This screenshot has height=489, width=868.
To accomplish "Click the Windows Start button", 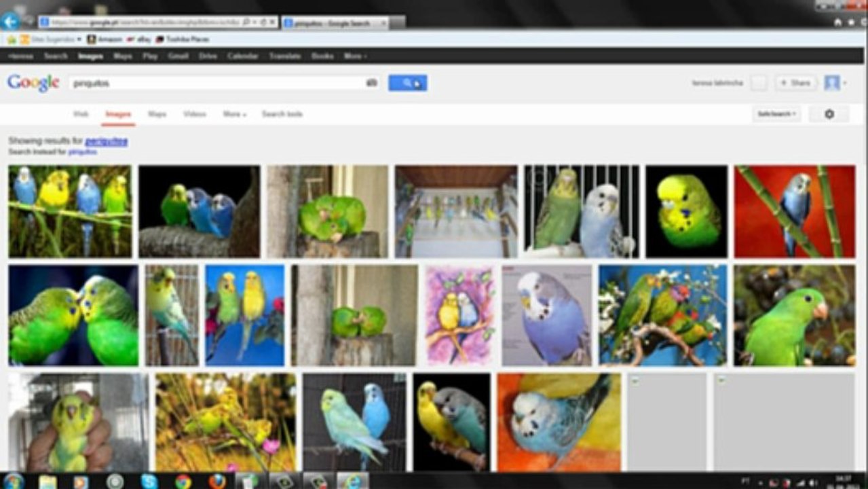I will click(13, 482).
